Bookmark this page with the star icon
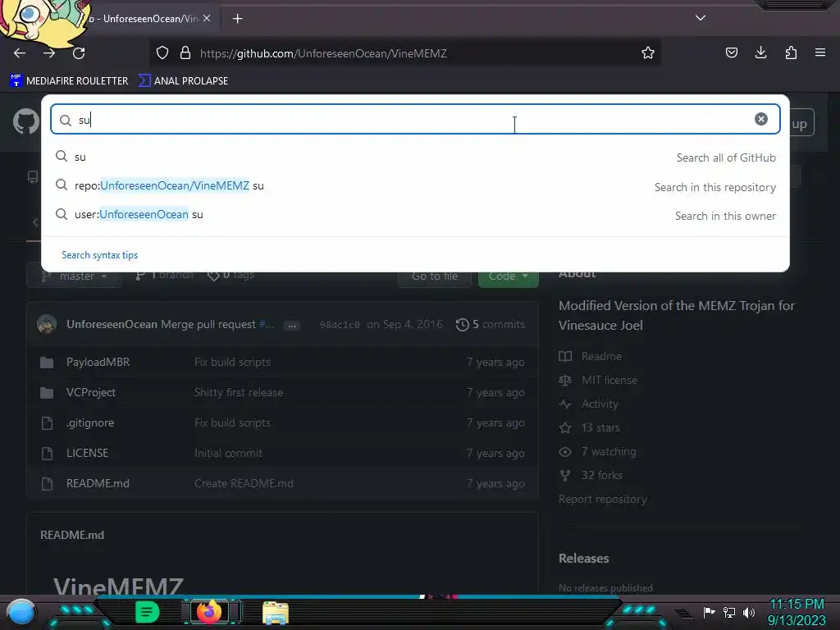Viewport: 840px width, 630px height. [648, 52]
